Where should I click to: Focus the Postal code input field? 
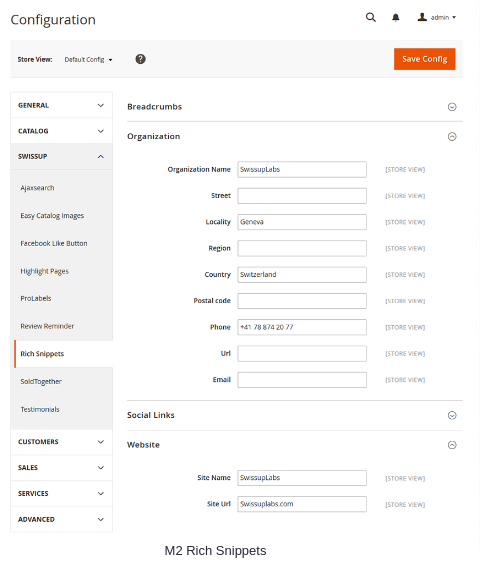302,301
